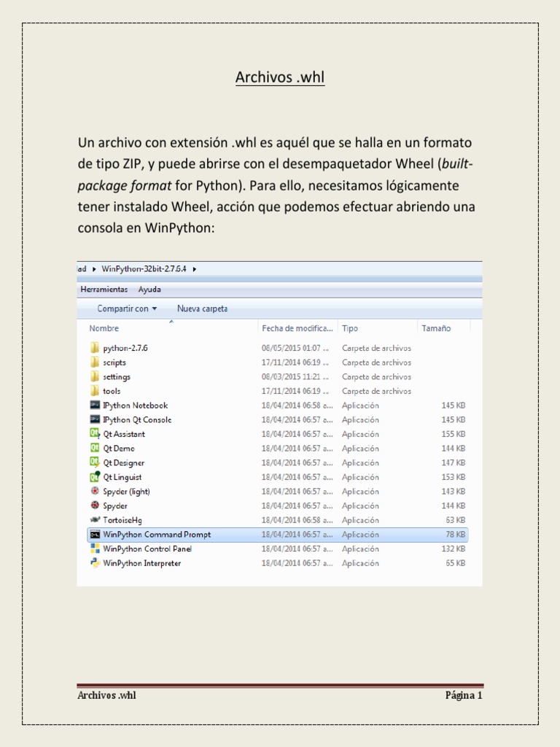The height and width of the screenshot is (747, 560).
Task: Click the Qt Designer icon
Action: click(95, 462)
